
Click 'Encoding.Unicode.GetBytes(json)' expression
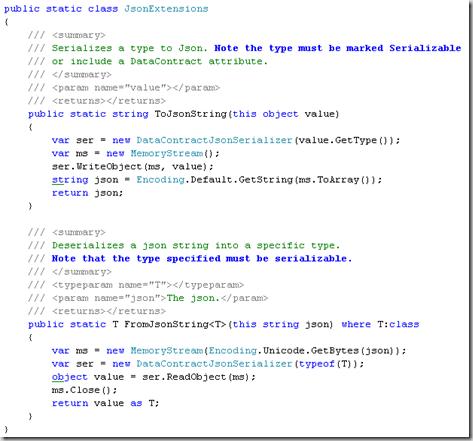tap(301, 351)
